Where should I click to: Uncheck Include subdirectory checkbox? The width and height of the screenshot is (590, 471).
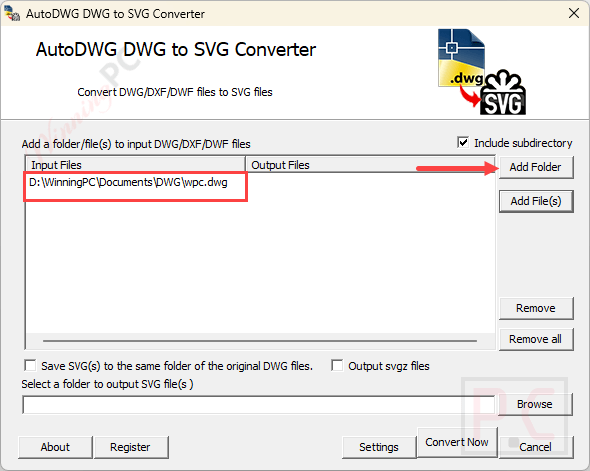(463, 143)
